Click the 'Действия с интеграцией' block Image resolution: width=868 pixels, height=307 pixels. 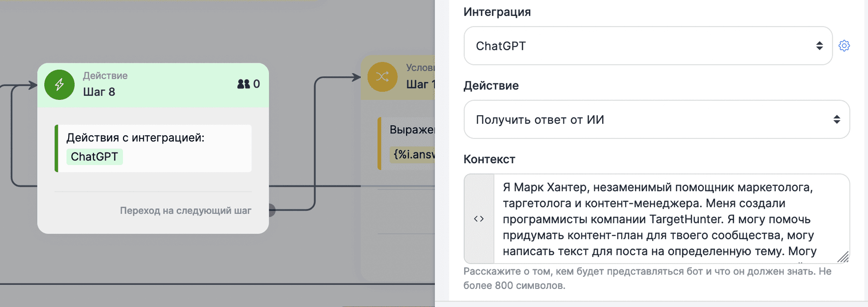pos(153,148)
